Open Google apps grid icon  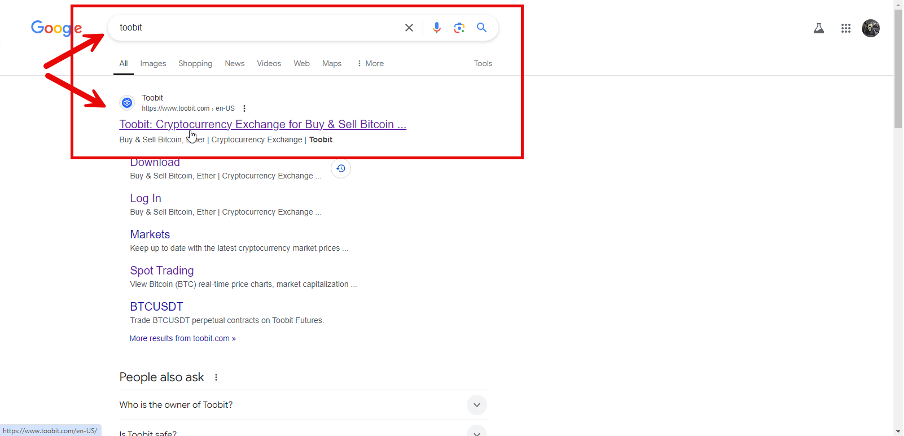pyautogui.click(x=846, y=28)
